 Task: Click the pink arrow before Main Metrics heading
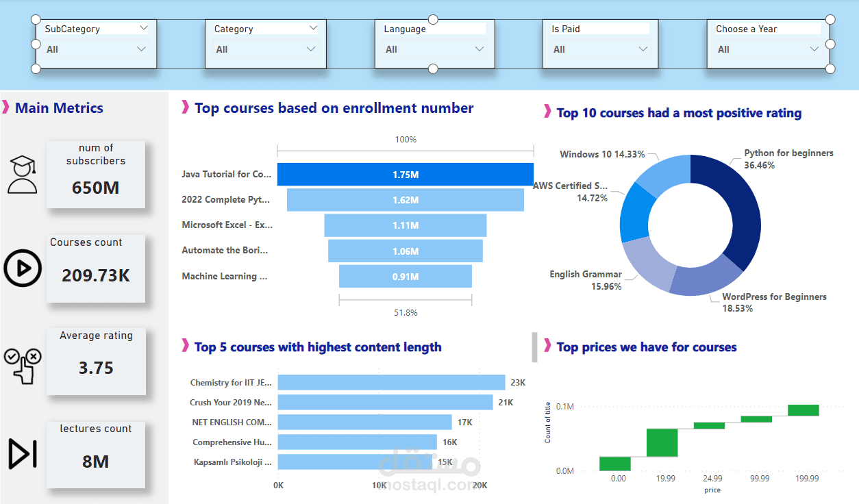5,108
